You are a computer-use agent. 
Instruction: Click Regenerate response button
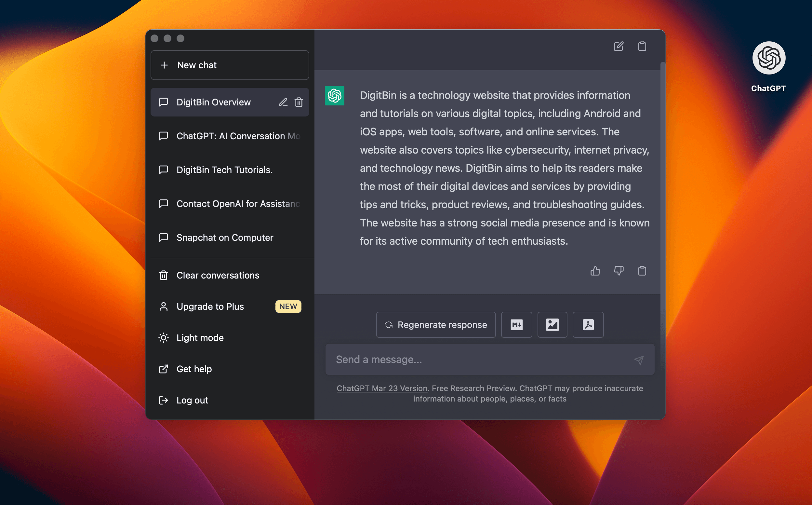click(x=436, y=325)
